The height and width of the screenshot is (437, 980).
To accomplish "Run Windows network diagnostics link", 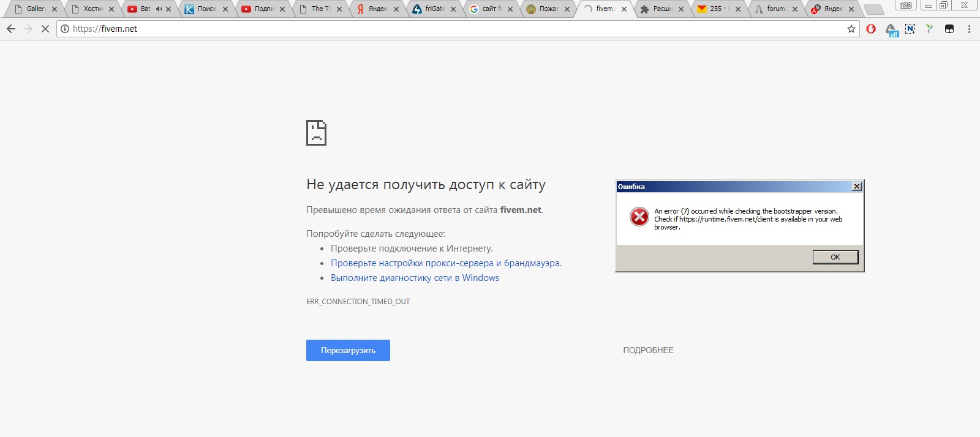I will click(x=415, y=278).
